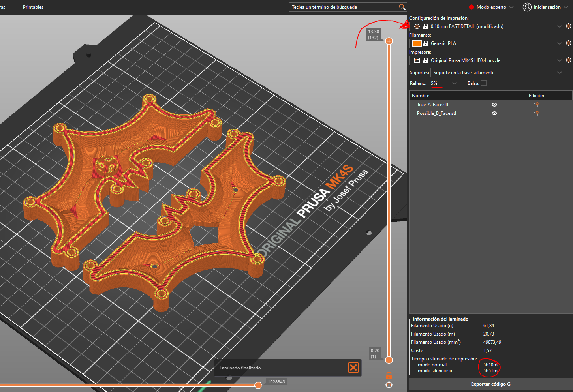Screen dimensions: 573x392
Task: Click Filamento Usado (g) value 61,84
Action: point(488,326)
